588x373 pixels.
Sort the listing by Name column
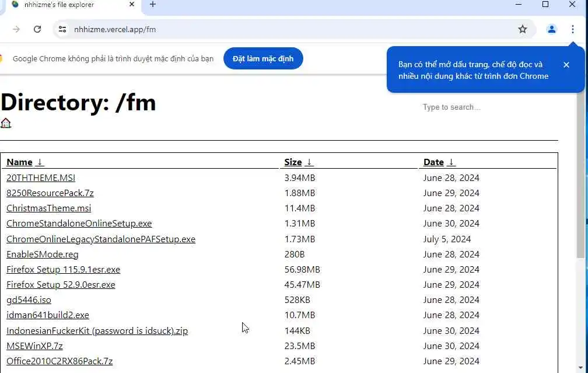pos(24,162)
